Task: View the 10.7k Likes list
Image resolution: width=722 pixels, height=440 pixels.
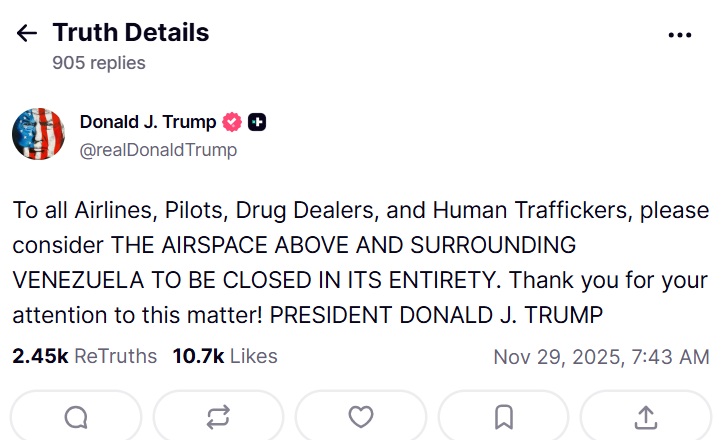Action: click(x=224, y=356)
